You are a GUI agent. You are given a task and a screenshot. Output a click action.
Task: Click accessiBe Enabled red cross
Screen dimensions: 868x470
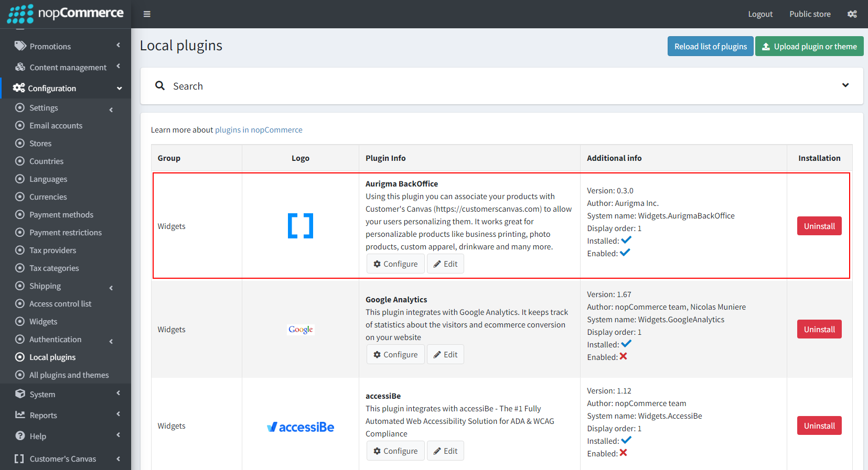tap(623, 453)
